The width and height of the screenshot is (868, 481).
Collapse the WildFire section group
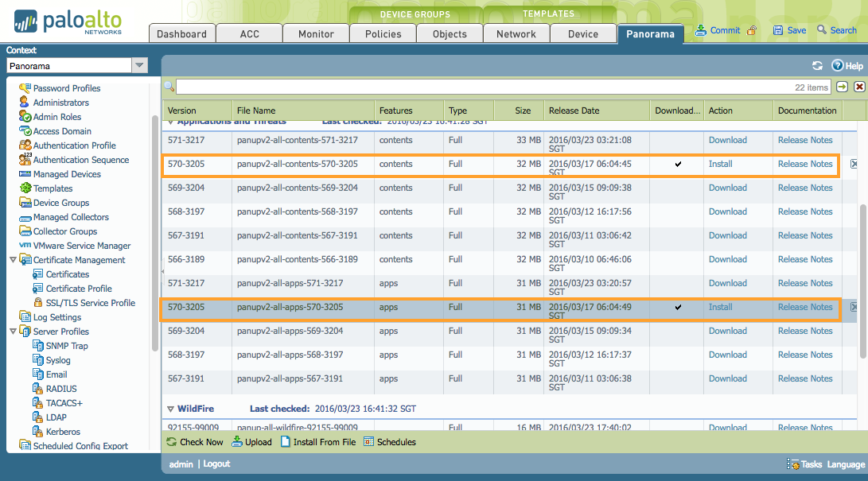(169, 409)
